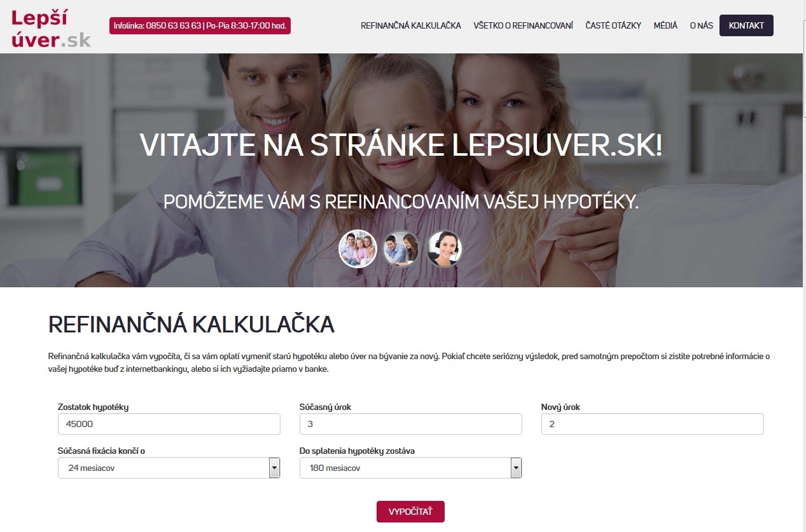Open the Do splatenia hypotéky zostáva dropdown
806x532 pixels.
coord(410,468)
